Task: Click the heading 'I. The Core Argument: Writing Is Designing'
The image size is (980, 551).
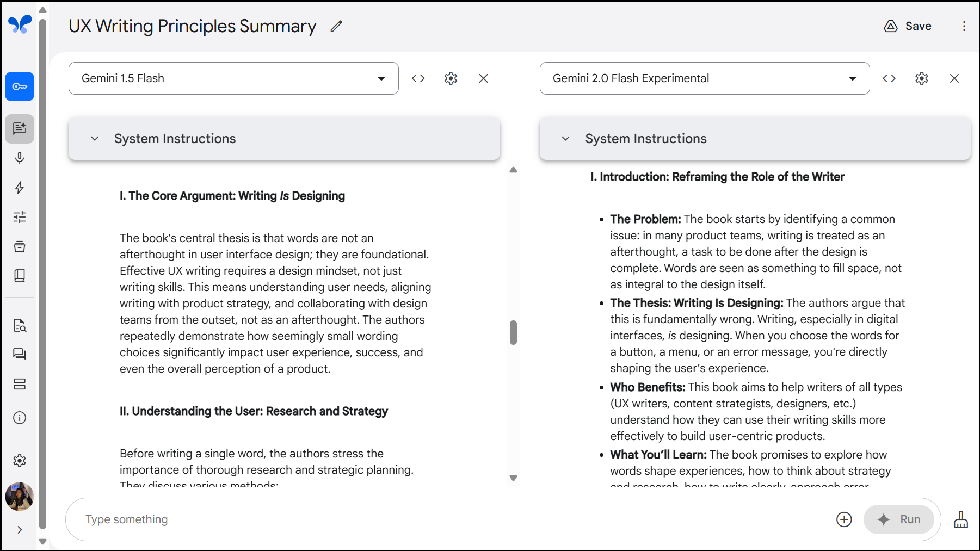Action: (232, 196)
